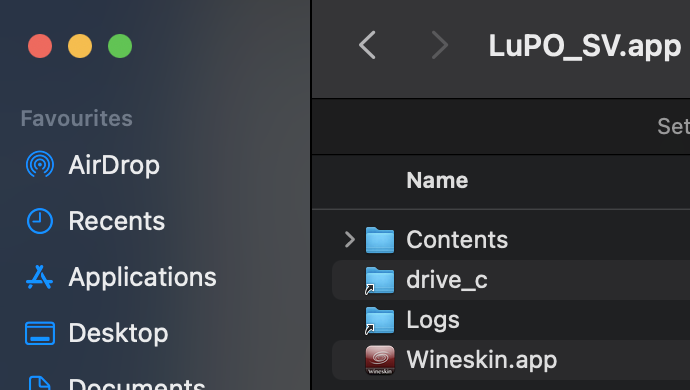Select the Recents clock icon
This screenshot has height=390, width=690.
point(40,221)
